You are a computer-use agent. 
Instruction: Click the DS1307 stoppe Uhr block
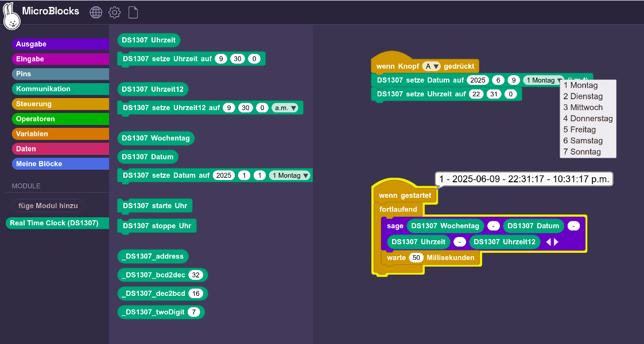point(157,226)
